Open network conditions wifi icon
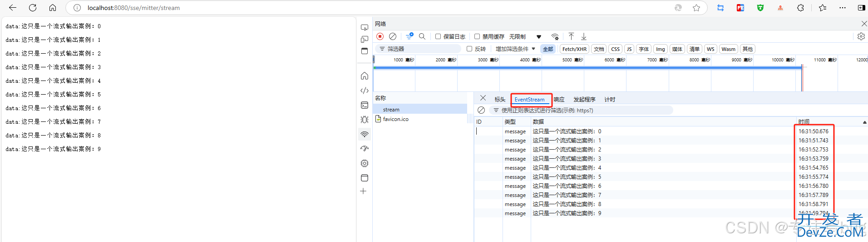Viewport: 868px width, 242px height. click(555, 36)
